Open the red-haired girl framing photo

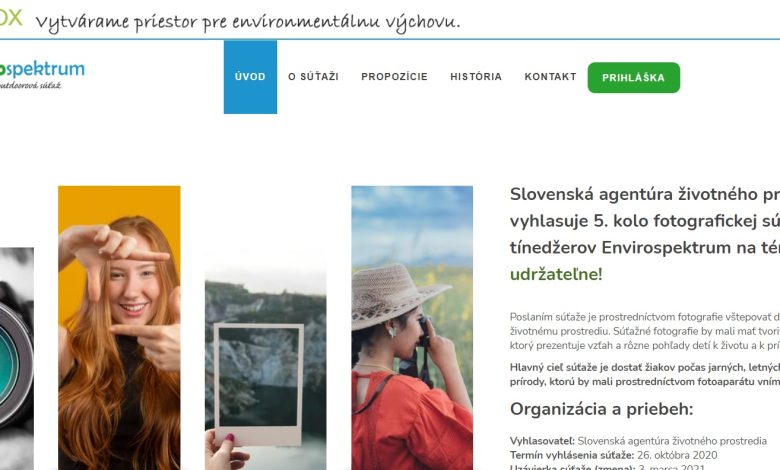[119, 328]
